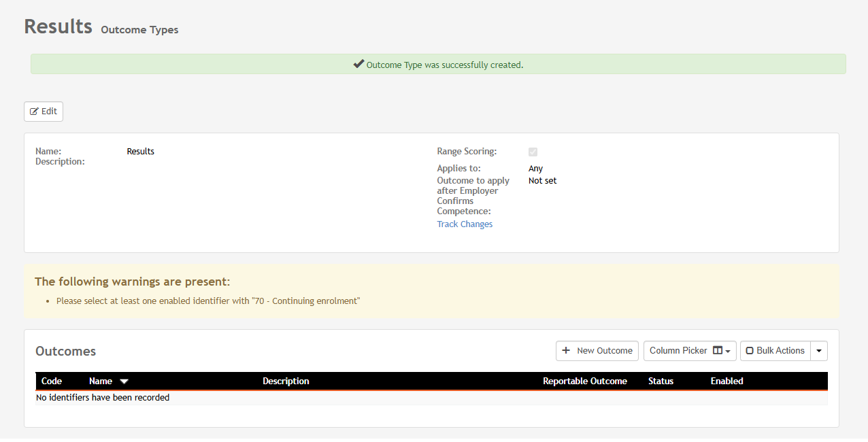Image resolution: width=868 pixels, height=442 pixels.
Task: Click the 'Any' applies-to value
Action: tap(536, 169)
